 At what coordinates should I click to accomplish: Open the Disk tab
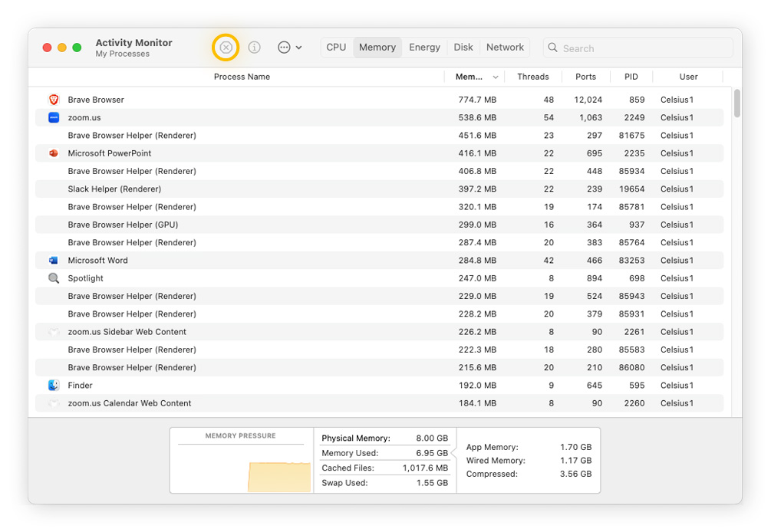coord(463,48)
